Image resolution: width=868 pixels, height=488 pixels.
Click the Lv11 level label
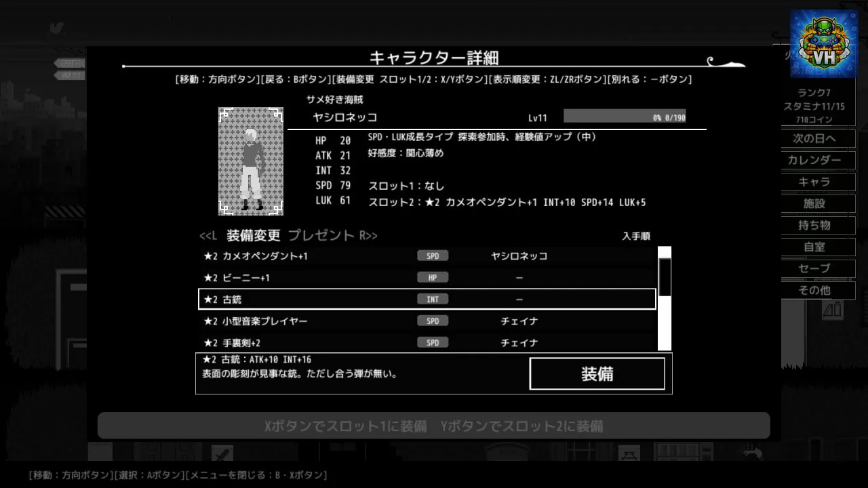point(538,118)
